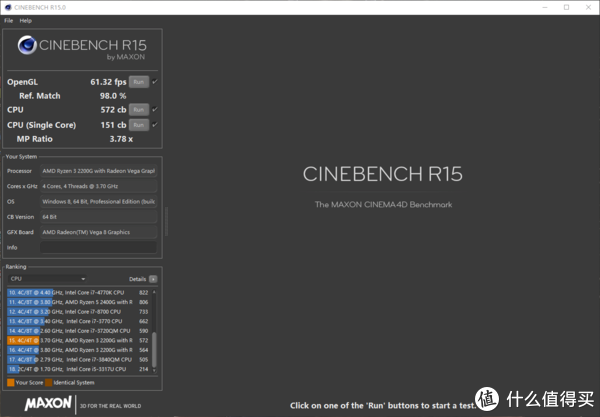
Task: Click the Cinebench R15 logo icon
Action: coord(27,45)
